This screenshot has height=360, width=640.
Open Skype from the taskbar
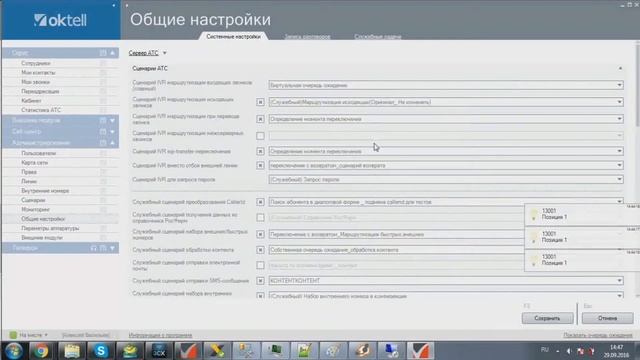[100, 351]
